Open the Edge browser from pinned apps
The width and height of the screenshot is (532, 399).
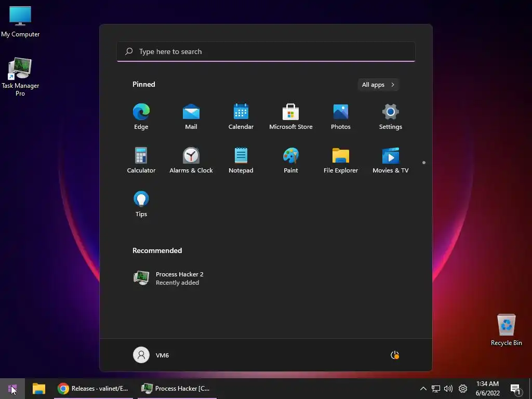pos(141,117)
